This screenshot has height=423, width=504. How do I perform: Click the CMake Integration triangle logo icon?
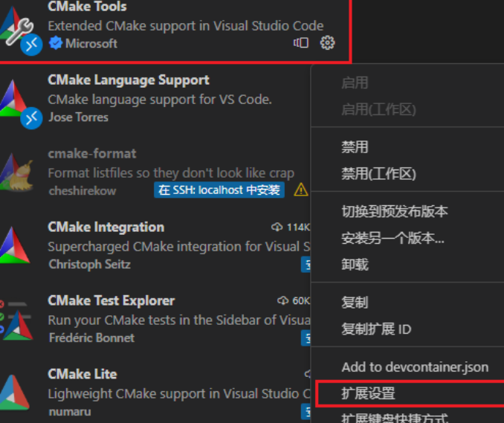tap(15, 245)
